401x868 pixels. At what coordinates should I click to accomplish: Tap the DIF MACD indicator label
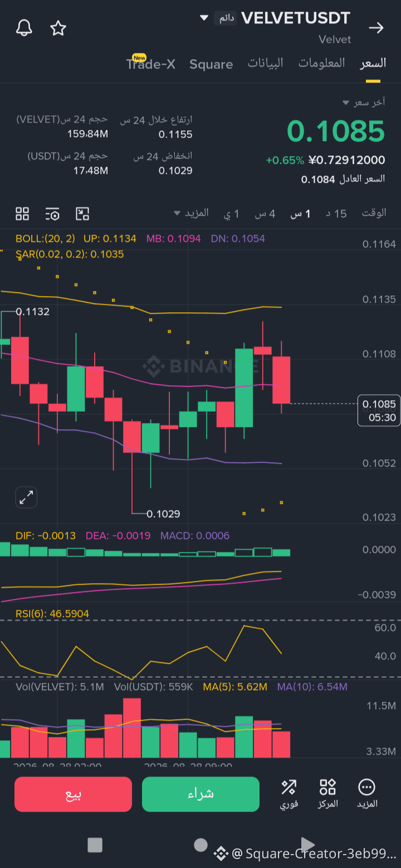click(46, 536)
